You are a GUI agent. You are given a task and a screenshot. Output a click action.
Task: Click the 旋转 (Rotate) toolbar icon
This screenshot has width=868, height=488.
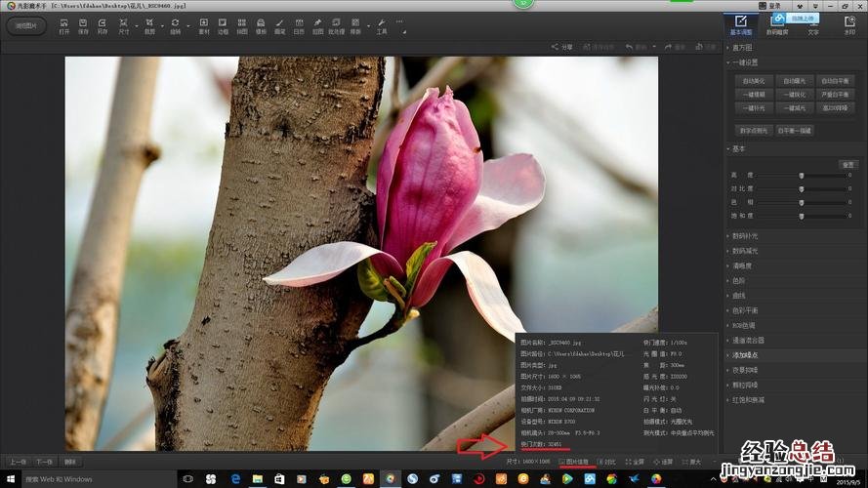[175, 25]
